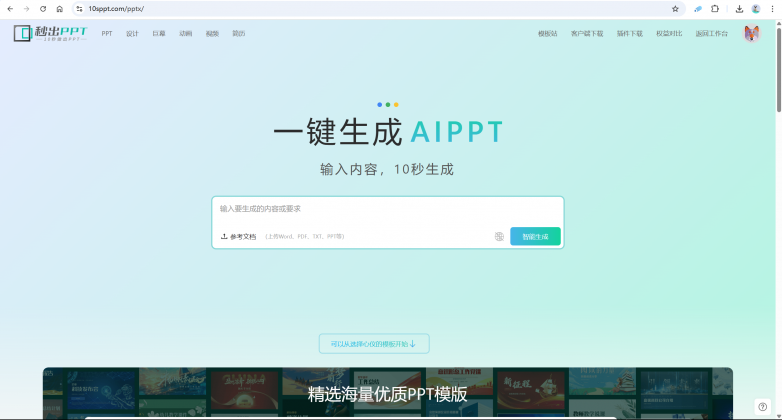Click the page vertical scrollbar thumb
Viewport: 782px width, 420px height.
(779, 70)
